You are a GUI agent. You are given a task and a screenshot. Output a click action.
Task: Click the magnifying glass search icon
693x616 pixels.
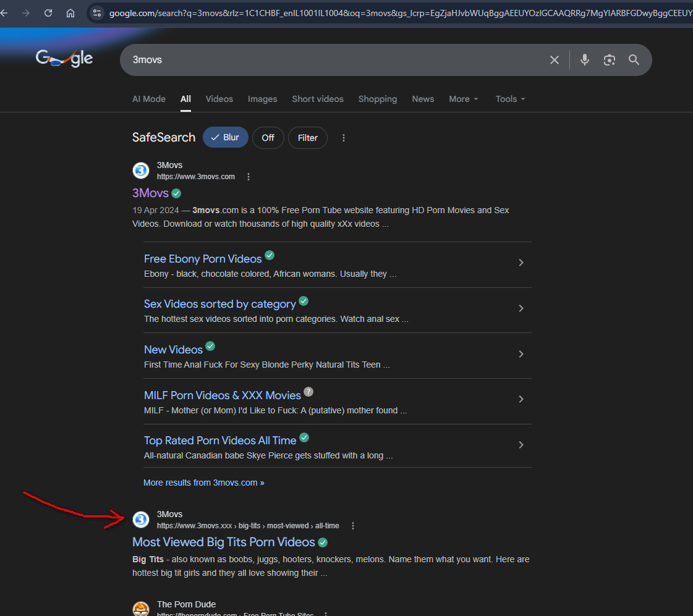tap(634, 60)
